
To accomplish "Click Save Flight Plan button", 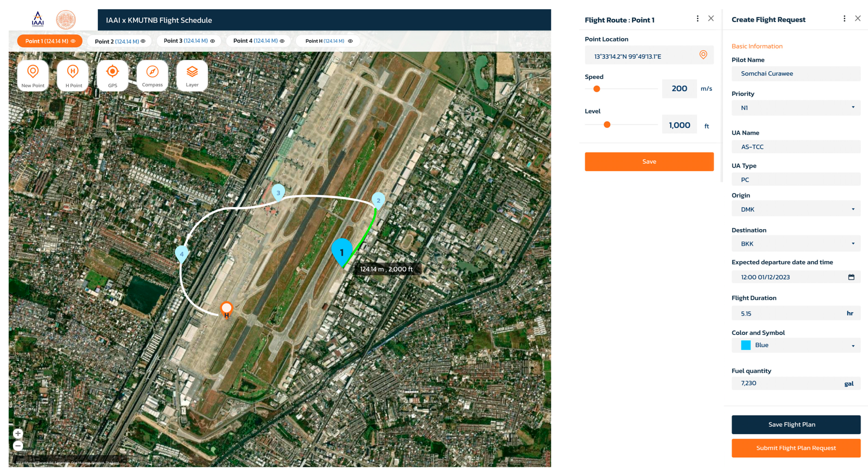I will coord(796,424).
